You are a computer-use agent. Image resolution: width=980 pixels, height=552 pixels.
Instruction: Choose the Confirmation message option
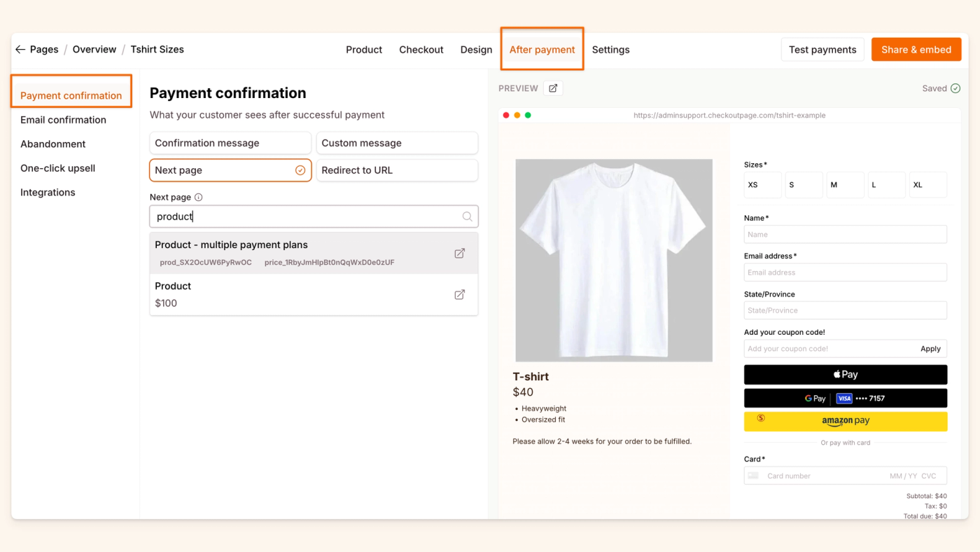(230, 143)
